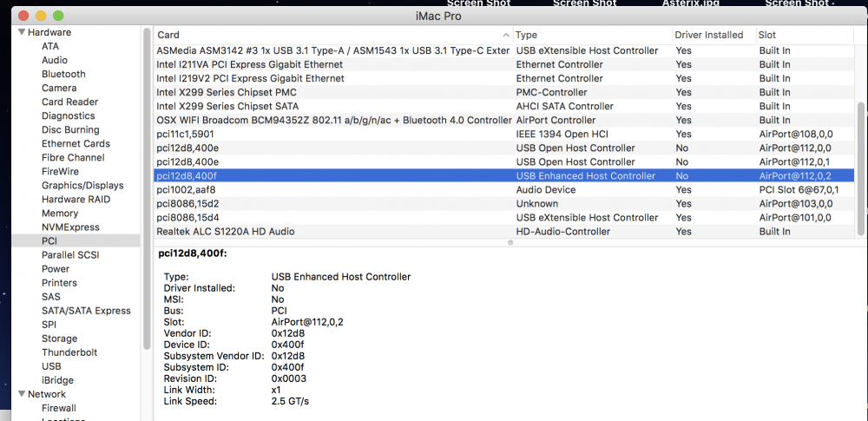The width and height of the screenshot is (868, 421).
Task: Open NVMExpress in the sidebar
Action: click(70, 227)
